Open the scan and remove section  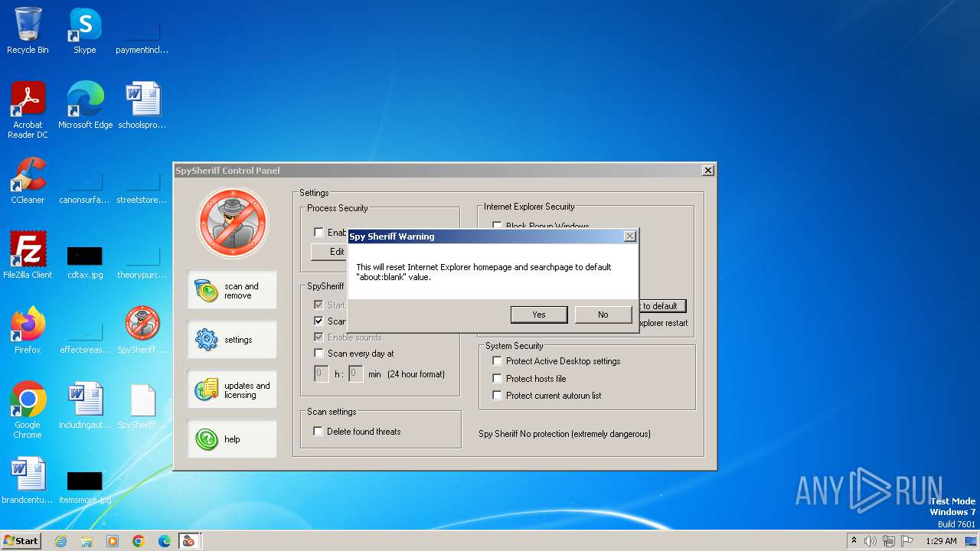coord(232,291)
